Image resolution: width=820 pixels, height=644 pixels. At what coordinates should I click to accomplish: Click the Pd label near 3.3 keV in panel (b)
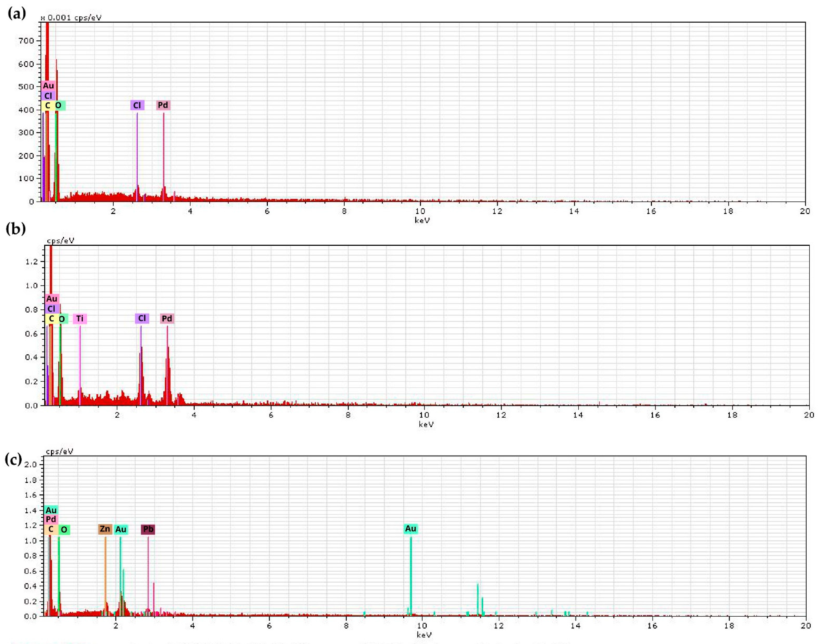click(167, 319)
